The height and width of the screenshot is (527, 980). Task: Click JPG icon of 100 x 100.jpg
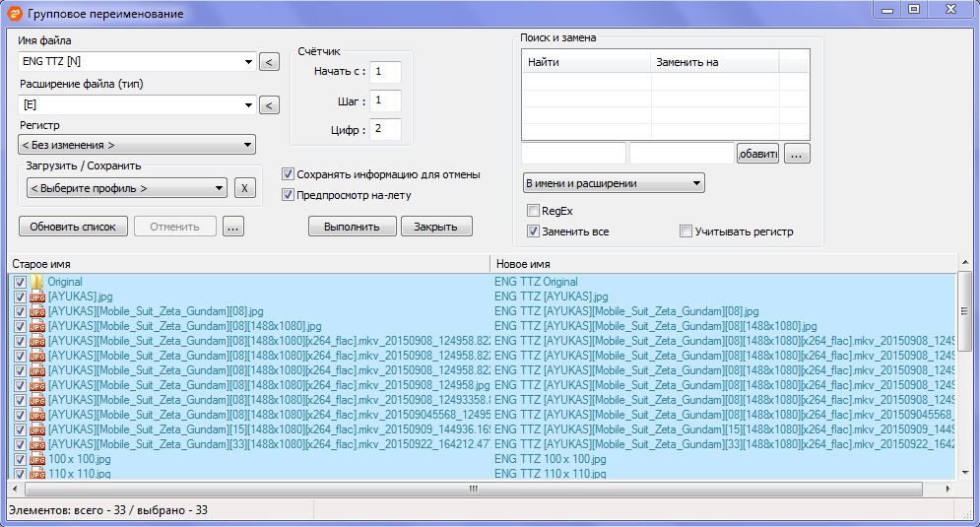coord(36,459)
